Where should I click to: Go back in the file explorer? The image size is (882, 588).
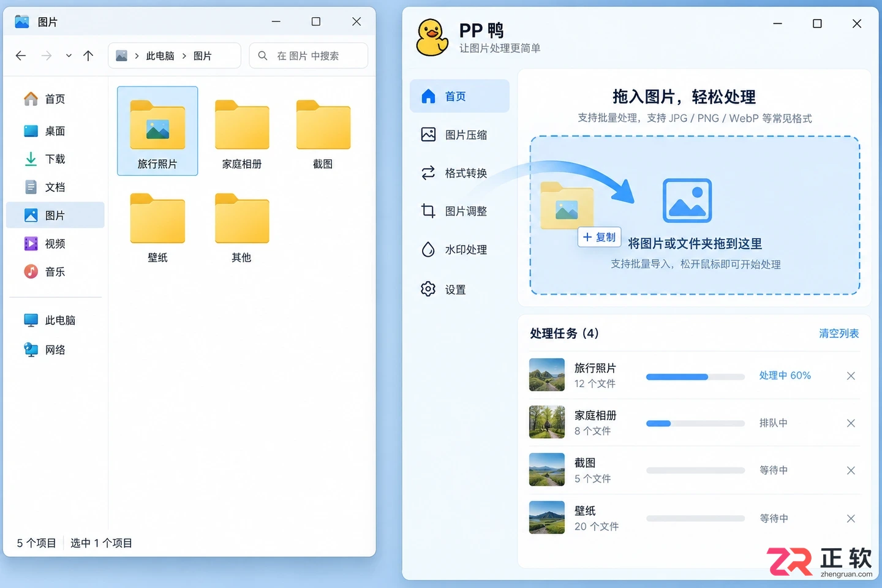(x=21, y=56)
